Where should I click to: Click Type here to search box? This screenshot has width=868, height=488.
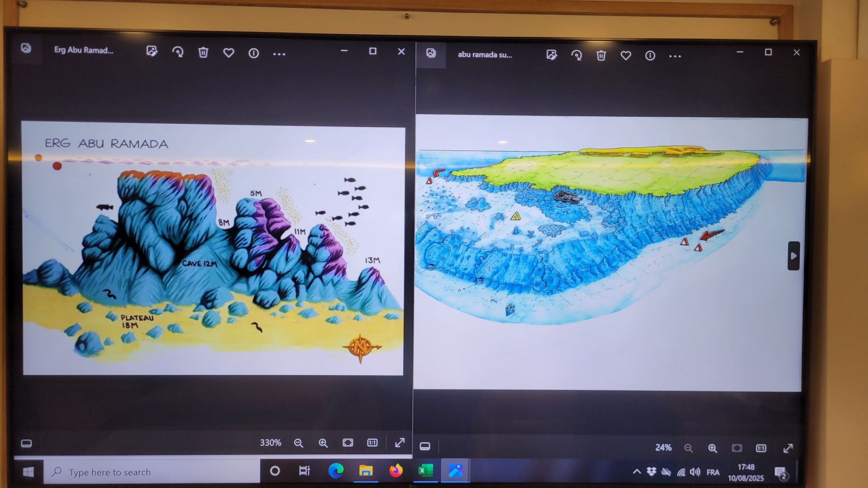tap(152, 472)
